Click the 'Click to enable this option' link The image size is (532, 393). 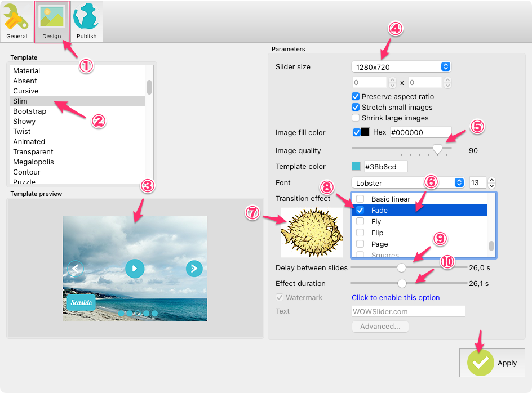point(396,298)
